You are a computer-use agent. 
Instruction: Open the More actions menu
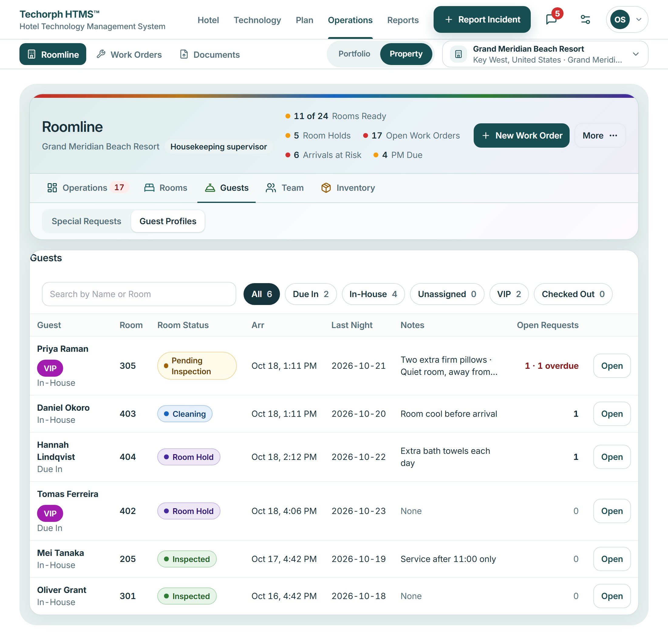point(600,135)
